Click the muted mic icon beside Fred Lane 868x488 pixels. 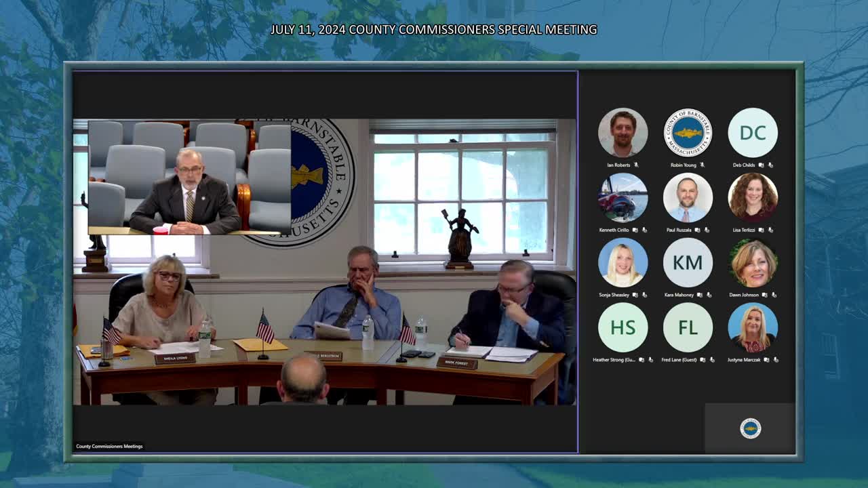pos(713,360)
